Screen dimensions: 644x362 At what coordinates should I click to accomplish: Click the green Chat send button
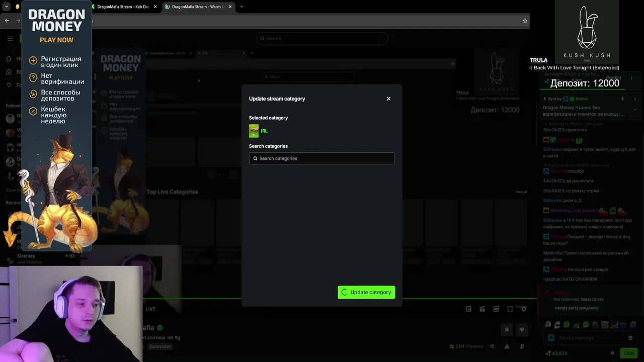629,353
